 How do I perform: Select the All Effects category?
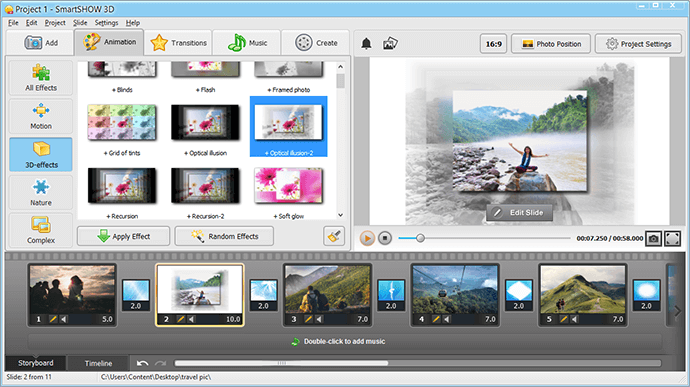[x=41, y=78]
